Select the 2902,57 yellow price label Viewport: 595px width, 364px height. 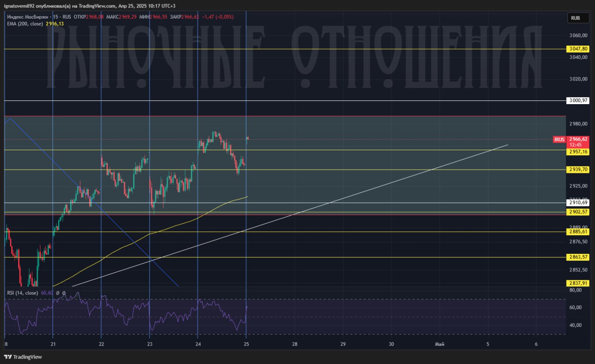pyautogui.click(x=578, y=212)
